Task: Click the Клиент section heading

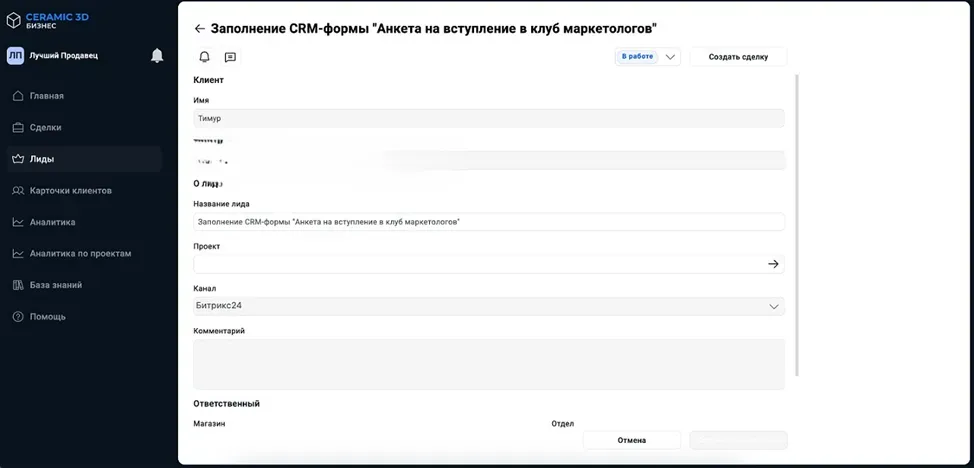Action: tap(209, 80)
